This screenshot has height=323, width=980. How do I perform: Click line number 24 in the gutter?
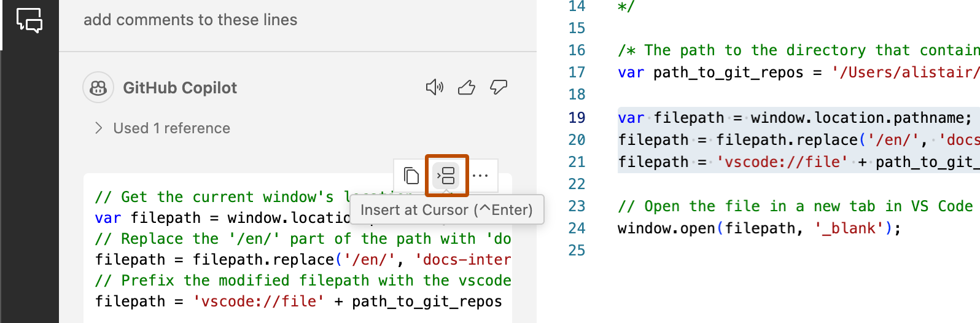click(577, 228)
